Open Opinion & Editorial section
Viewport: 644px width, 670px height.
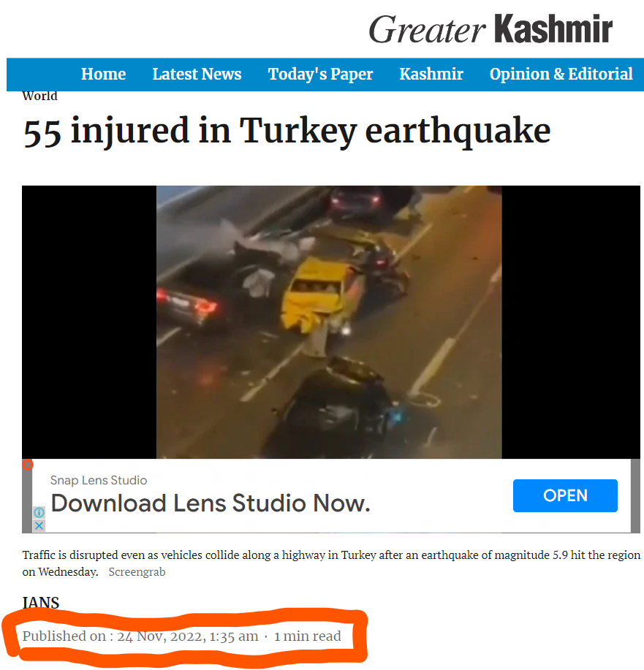click(x=561, y=74)
